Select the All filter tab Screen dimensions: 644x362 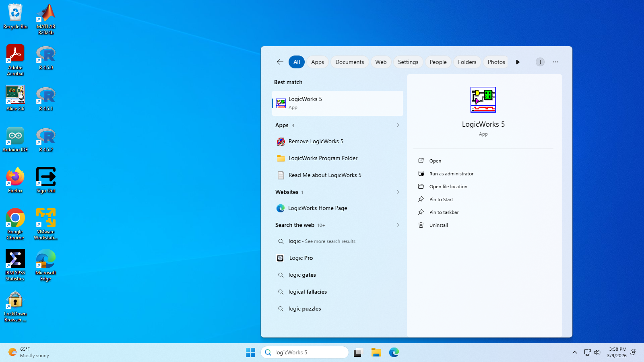(x=297, y=62)
